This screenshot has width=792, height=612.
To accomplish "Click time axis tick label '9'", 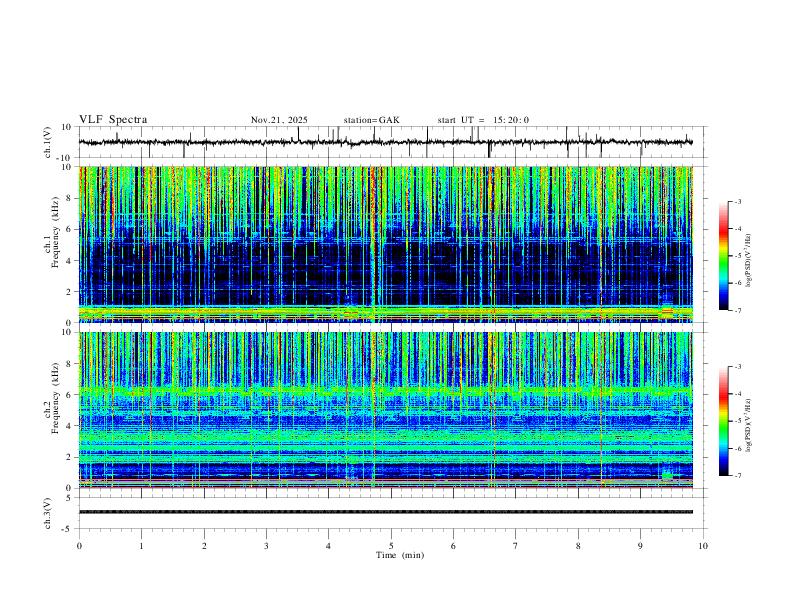I will [640, 546].
